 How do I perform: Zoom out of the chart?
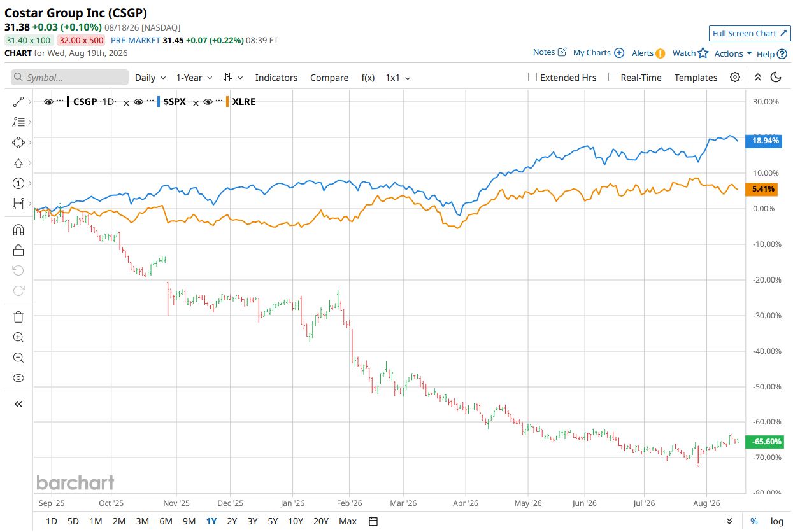pyautogui.click(x=18, y=358)
